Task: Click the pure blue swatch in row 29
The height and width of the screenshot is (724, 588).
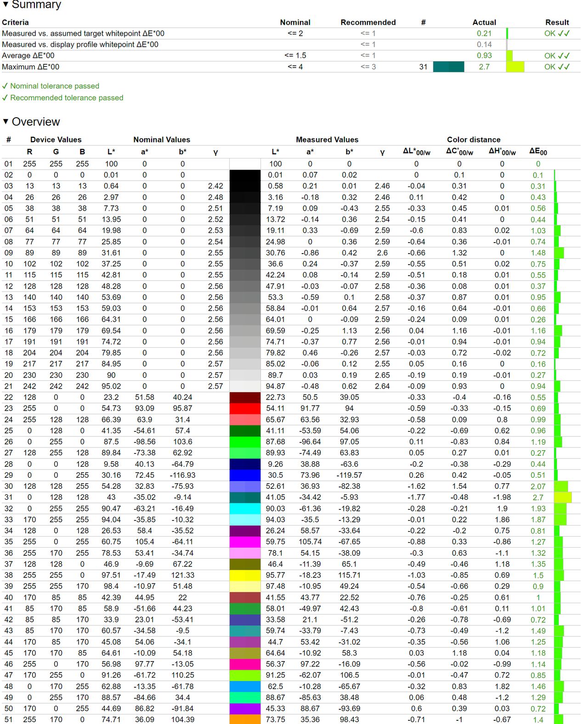Action: point(245,475)
